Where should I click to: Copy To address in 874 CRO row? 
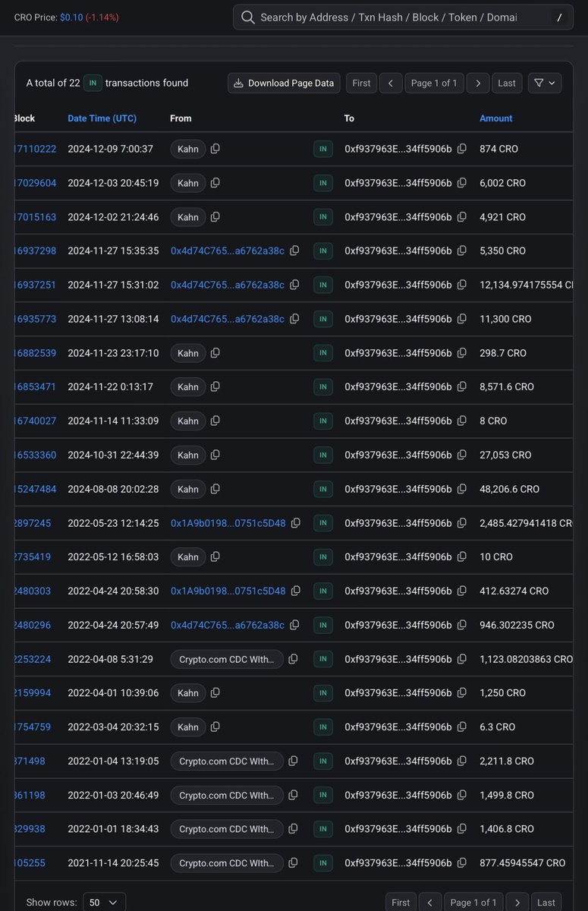tap(462, 149)
